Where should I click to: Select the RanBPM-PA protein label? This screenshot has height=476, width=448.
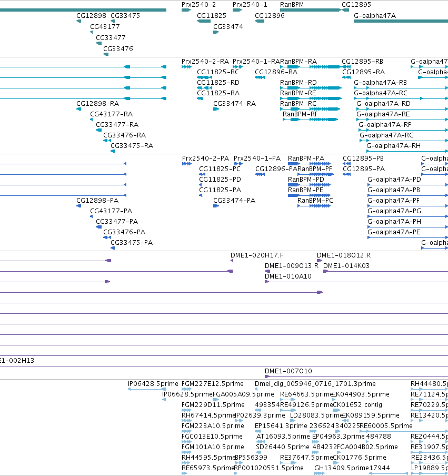(x=306, y=158)
